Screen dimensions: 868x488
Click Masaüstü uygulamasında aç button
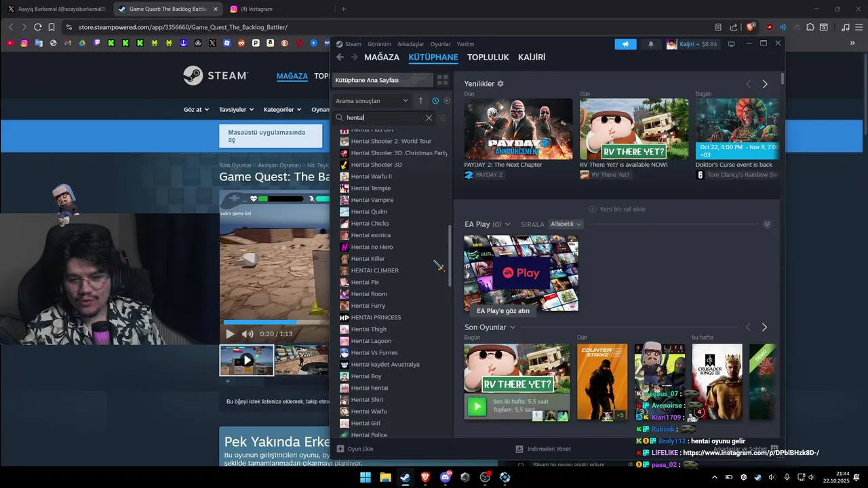271,136
